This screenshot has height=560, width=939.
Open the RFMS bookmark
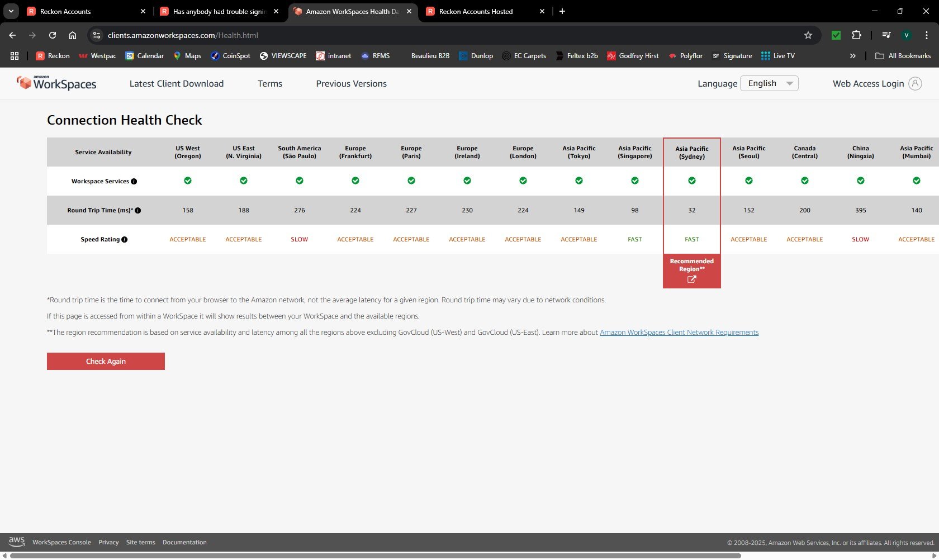coord(376,56)
